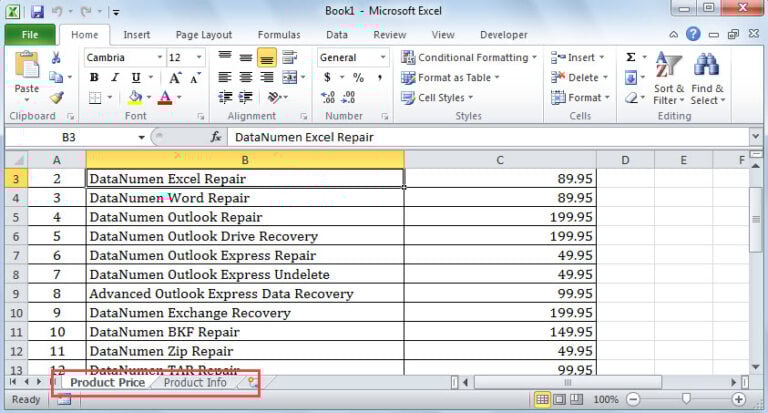This screenshot has width=768, height=413.
Task: Apply the Comma style
Action: 380,77
